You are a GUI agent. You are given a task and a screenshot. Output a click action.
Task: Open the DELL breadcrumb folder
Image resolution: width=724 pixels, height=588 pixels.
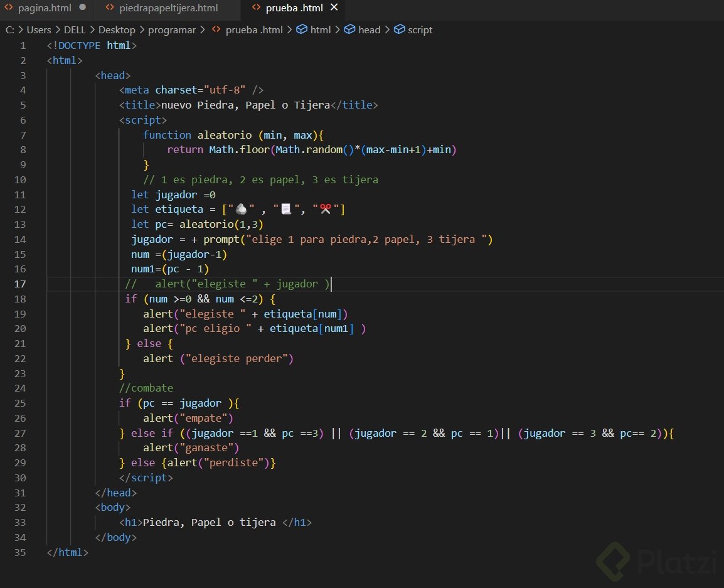point(74,30)
